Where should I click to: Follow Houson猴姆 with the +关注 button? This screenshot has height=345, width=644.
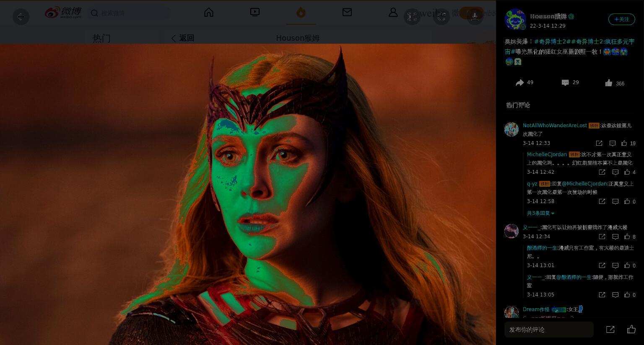[622, 19]
